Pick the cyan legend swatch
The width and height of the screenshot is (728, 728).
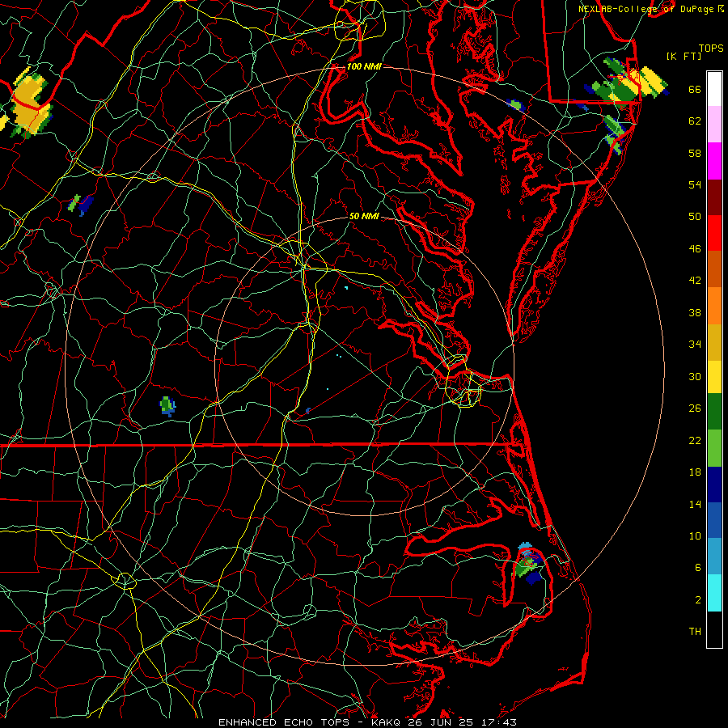(714, 593)
